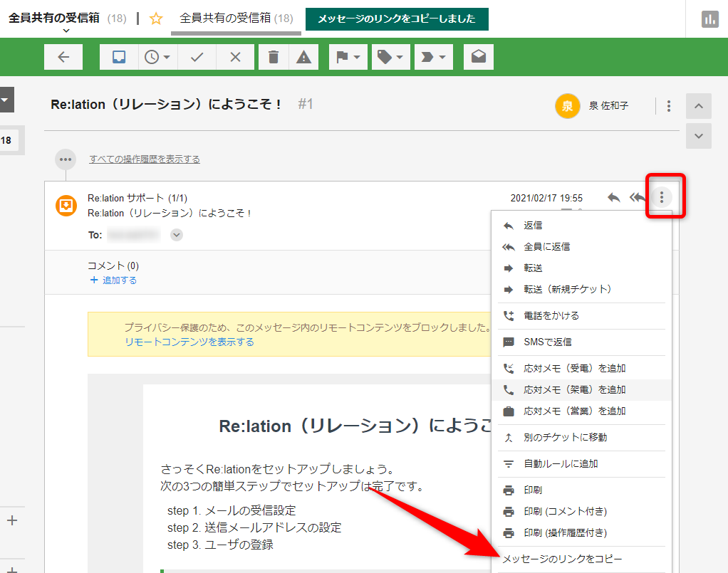
Task: Click step 3. ユーザの登録 text
Action: tap(221, 545)
